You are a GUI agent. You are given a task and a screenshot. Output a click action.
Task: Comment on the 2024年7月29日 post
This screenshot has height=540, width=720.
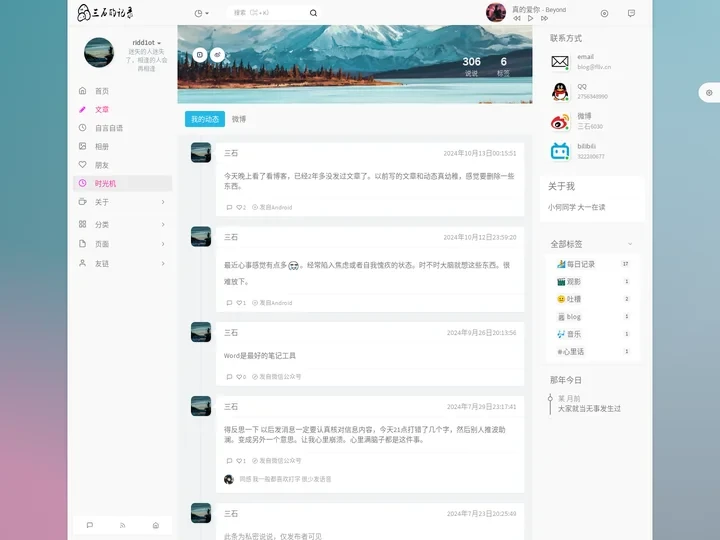click(x=229, y=461)
